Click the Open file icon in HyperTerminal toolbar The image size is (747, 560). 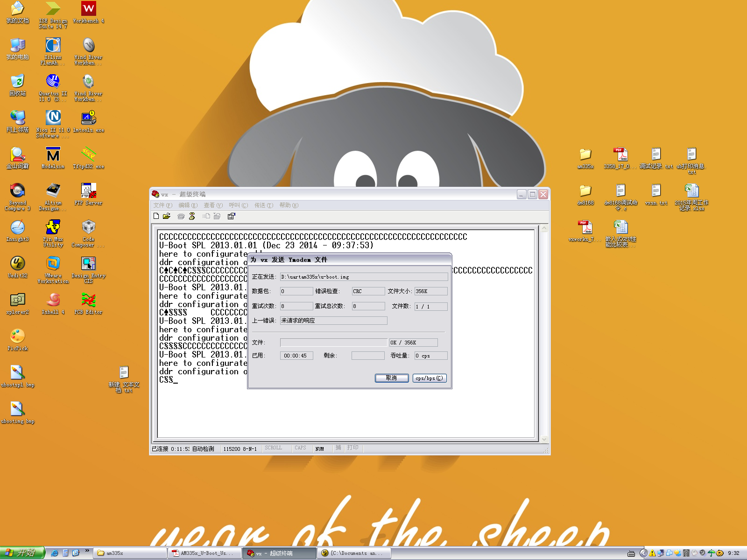[167, 216]
